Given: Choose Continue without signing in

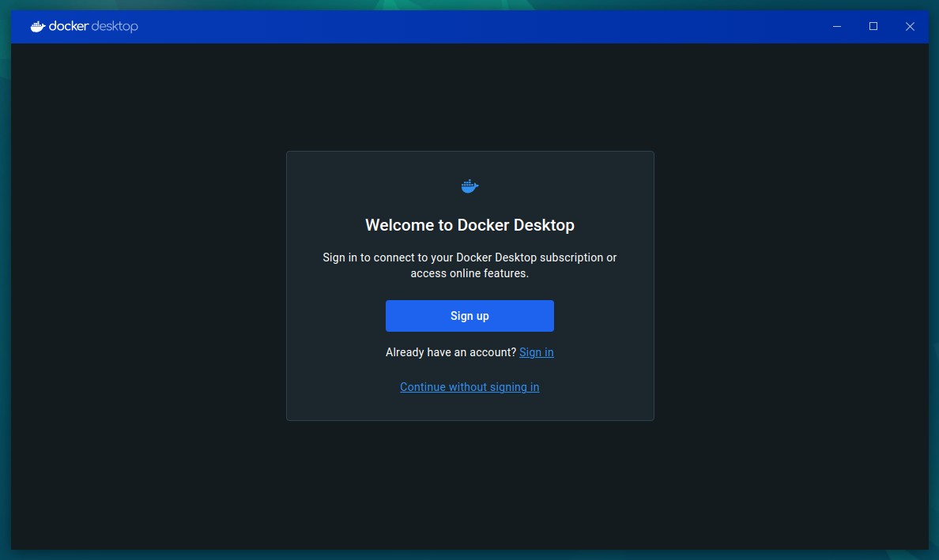Looking at the screenshot, I should [x=469, y=387].
